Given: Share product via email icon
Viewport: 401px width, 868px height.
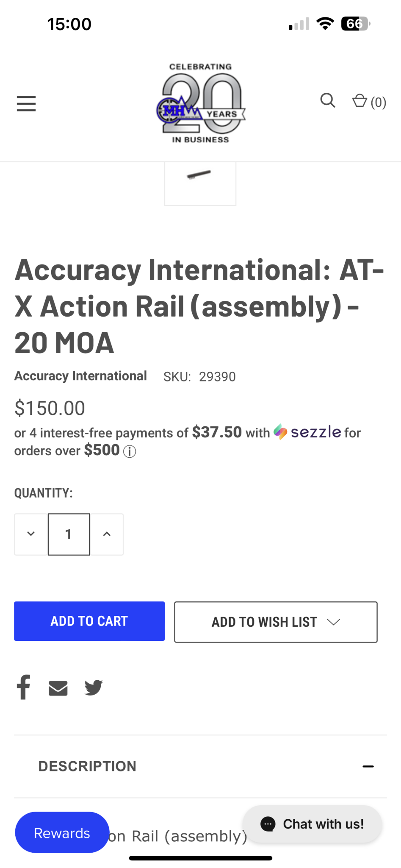Looking at the screenshot, I should (58, 688).
